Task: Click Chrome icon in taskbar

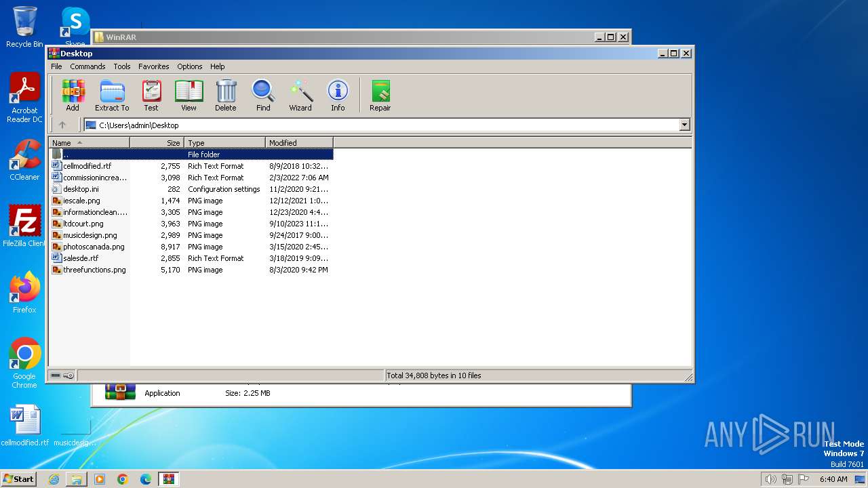Action: pos(123,479)
